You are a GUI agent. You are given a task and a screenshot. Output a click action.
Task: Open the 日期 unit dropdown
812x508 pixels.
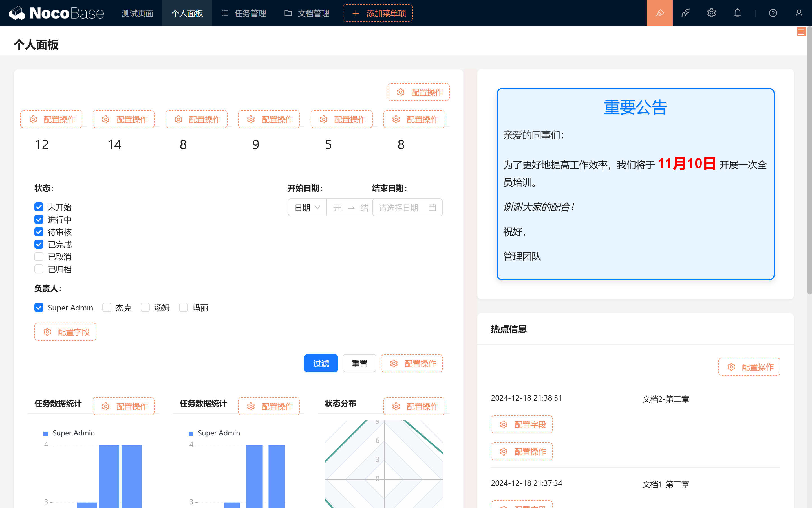[x=307, y=208]
